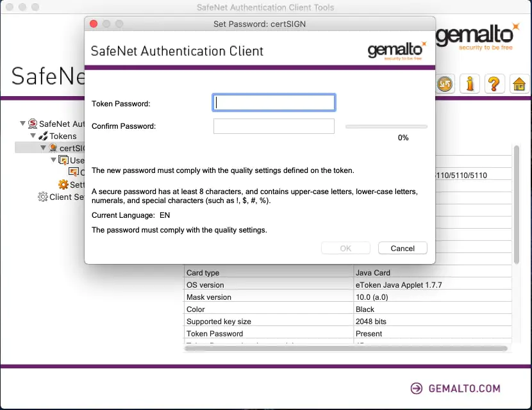Open Help via question mark icon
Viewport: 532px width, 410px height.
(x=494, y=84)
